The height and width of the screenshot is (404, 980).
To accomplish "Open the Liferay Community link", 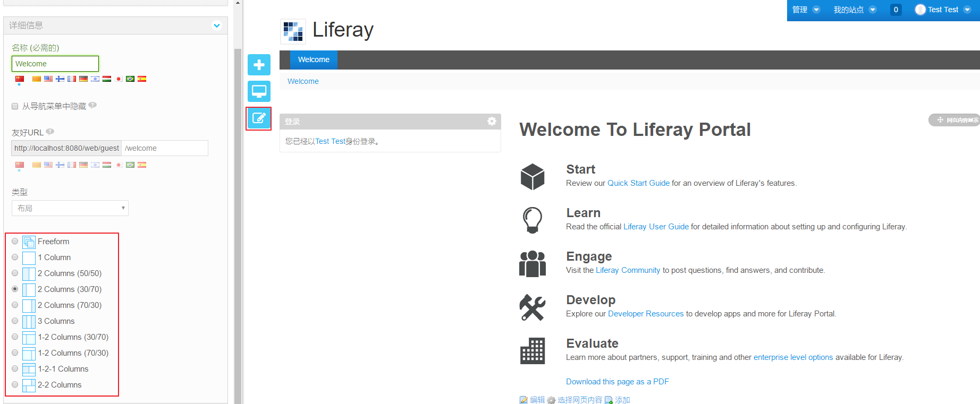I will (x=628, y=270).
